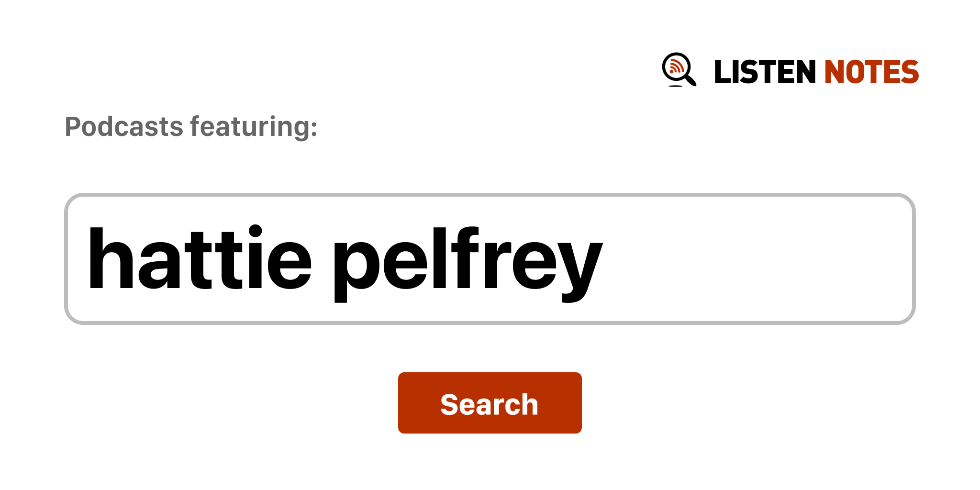980x490 pixels.
Task: Click the red "NOTES" word in the logo
Action: point(871,72)
